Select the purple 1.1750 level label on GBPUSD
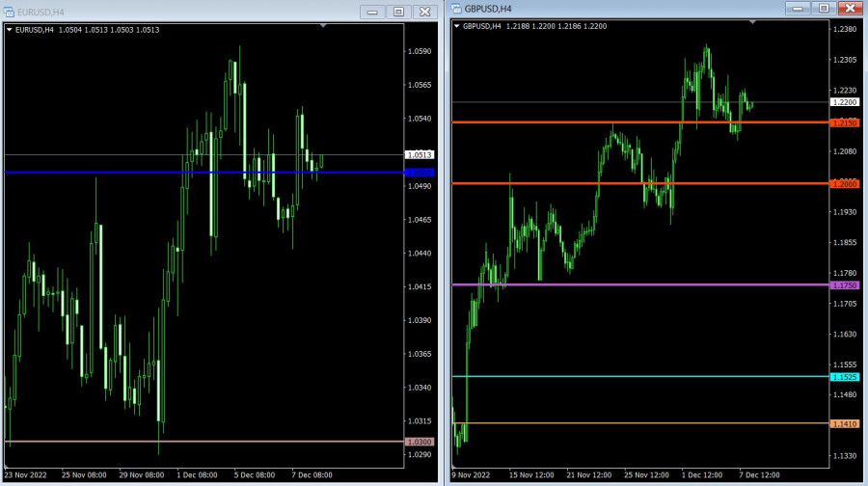Screen dimensions: 868x486 [845, 285]
